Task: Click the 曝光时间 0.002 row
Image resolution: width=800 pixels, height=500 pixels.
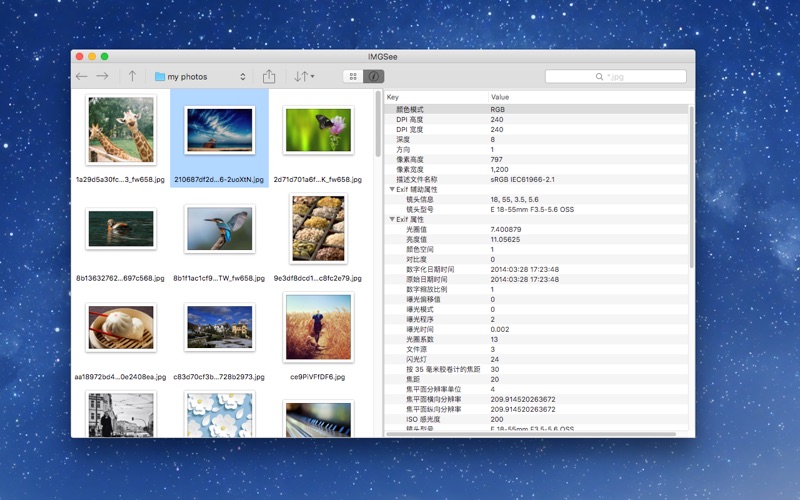Action: [537, 330]
